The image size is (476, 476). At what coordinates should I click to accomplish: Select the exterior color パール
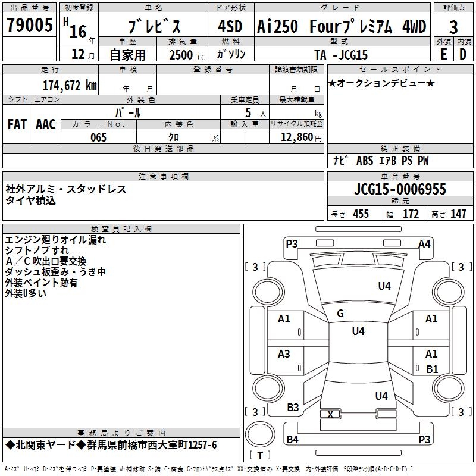(128, 112)
